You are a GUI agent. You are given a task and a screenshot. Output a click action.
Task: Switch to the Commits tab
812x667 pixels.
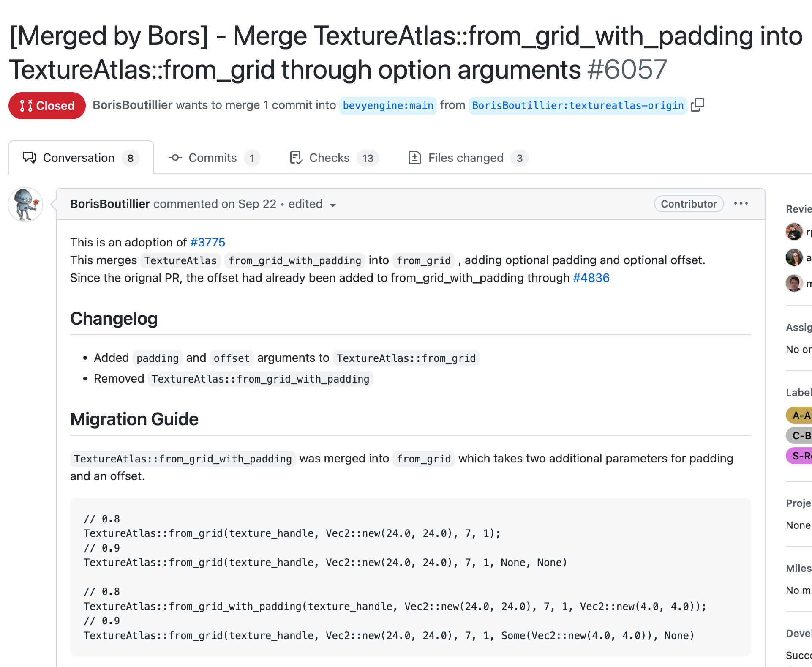pyautogui.click(x=213, y=158)
